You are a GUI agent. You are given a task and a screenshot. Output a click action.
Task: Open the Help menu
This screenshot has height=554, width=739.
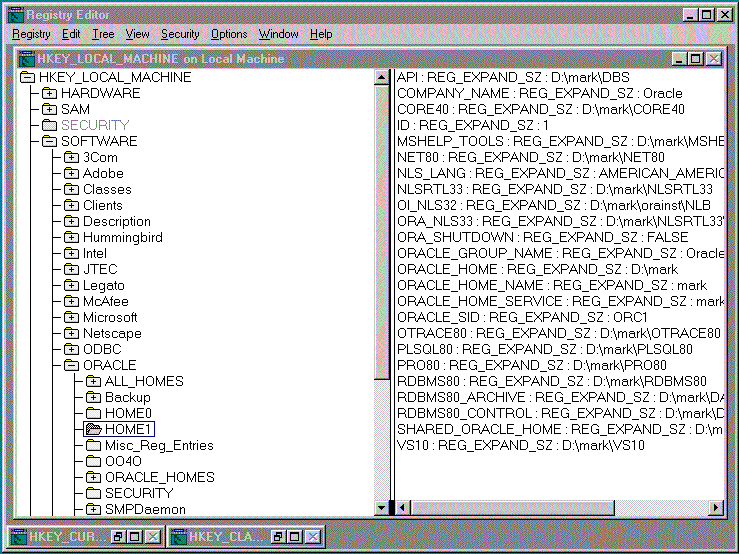(321, 34)
